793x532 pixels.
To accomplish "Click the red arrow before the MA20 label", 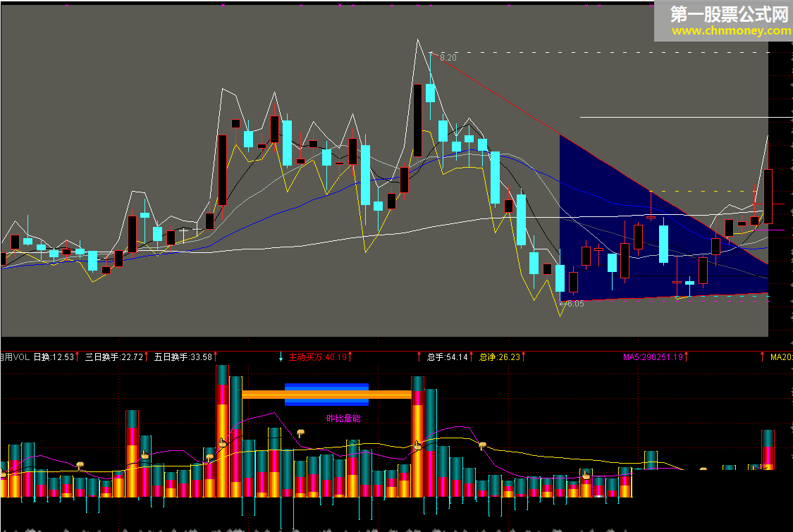I will pos(763,357).
